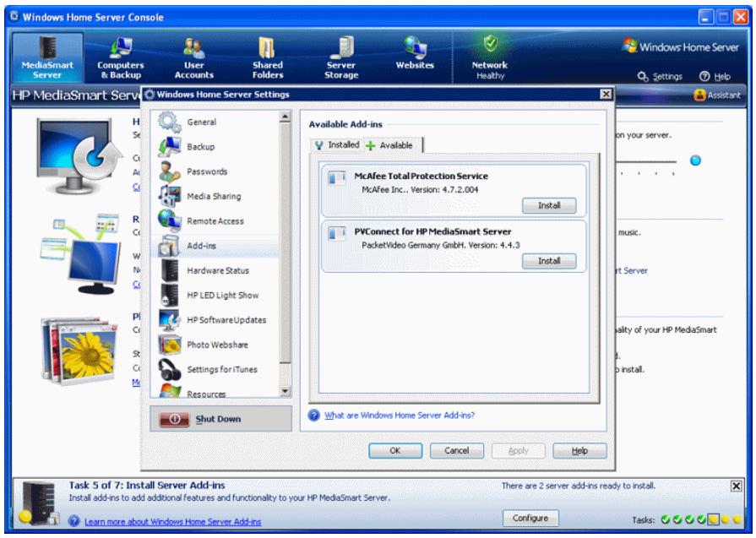This screenshot has width=756, height=538.
Task: Click help icon beside Learn more link
Action: [x=73, y=521]
